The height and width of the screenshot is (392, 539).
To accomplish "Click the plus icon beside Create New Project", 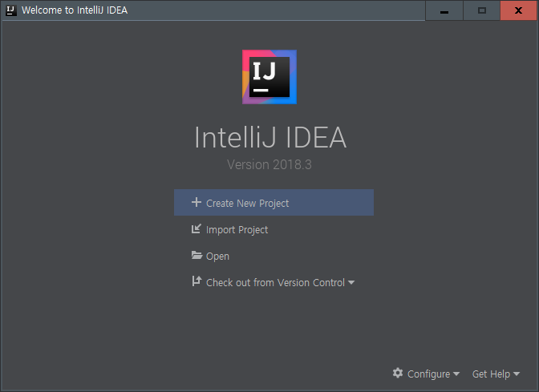I will tap(196, 203).
